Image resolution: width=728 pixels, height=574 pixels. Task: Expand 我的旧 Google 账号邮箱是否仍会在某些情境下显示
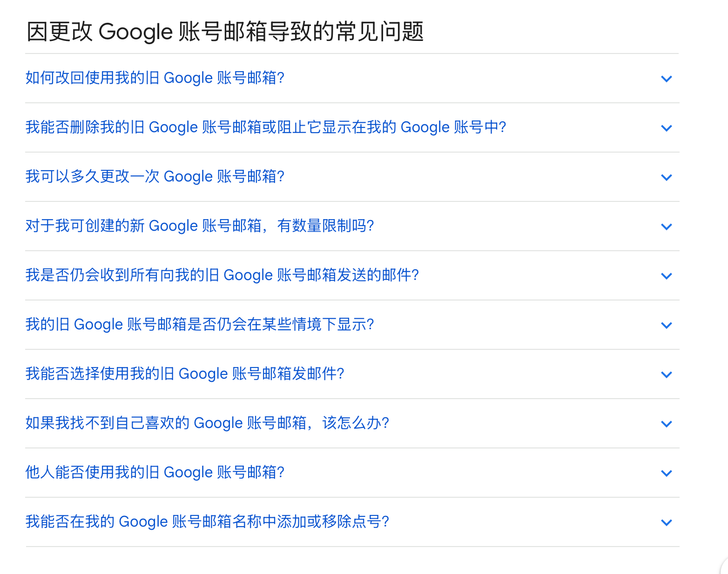(x=199, y=325)
